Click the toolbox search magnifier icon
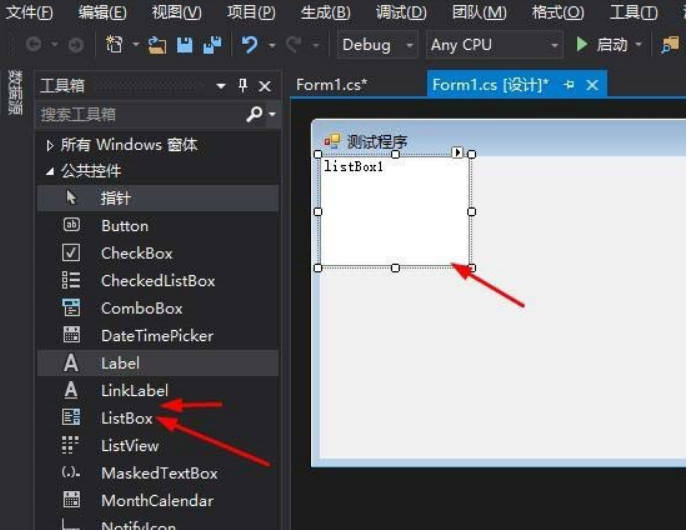This screenshot has height=530, width=688. 254,114
